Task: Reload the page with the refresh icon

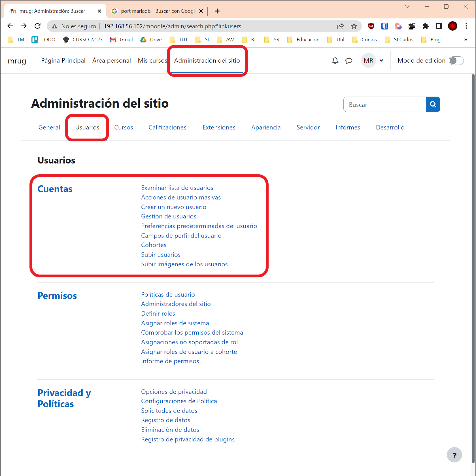Action: pyautogui.click(x=37, y=26)
